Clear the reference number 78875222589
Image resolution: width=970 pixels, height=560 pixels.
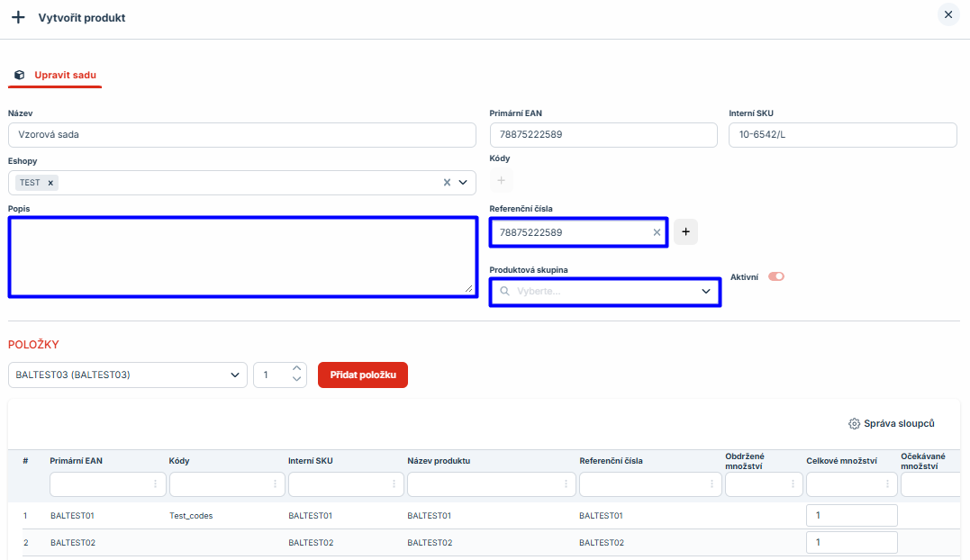point(657,232)
